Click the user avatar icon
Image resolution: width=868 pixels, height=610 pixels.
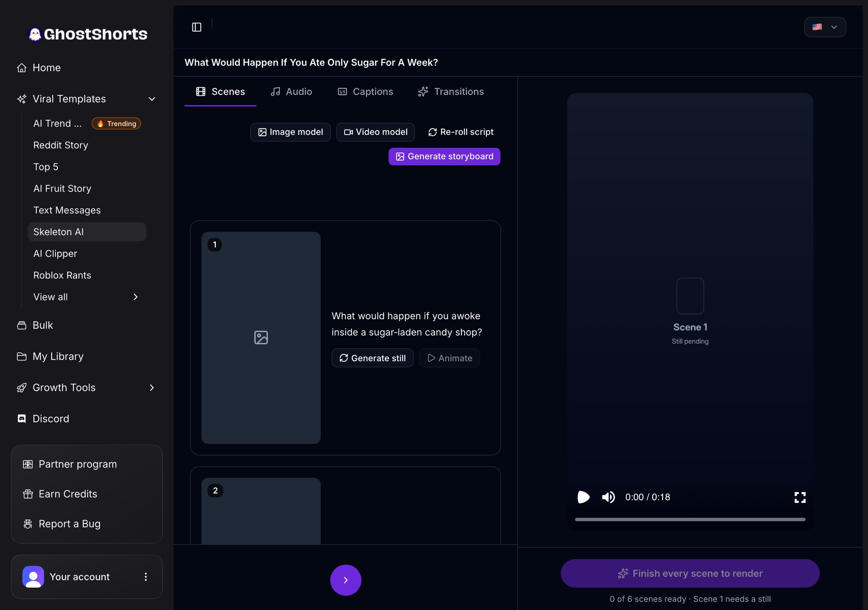[x=33, y=577]
